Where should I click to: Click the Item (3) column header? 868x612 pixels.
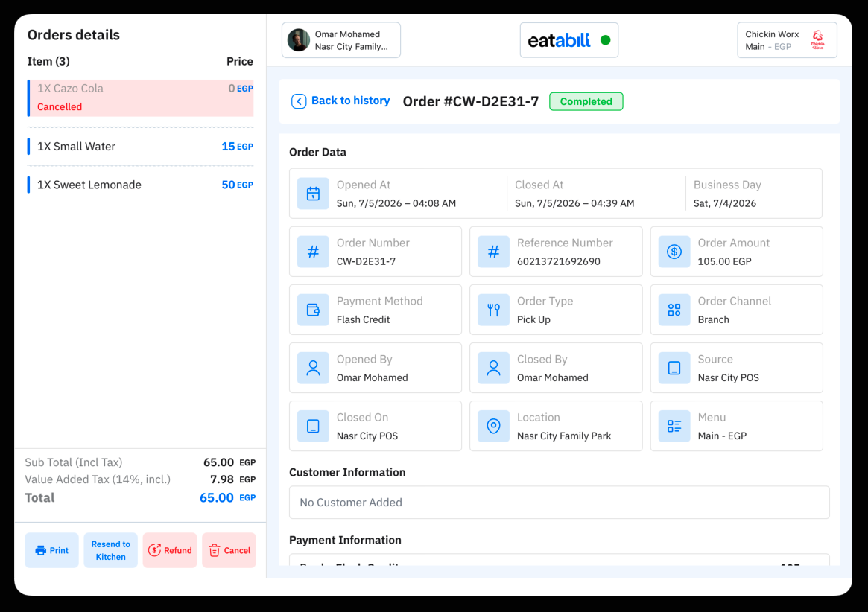coord(48,61)
